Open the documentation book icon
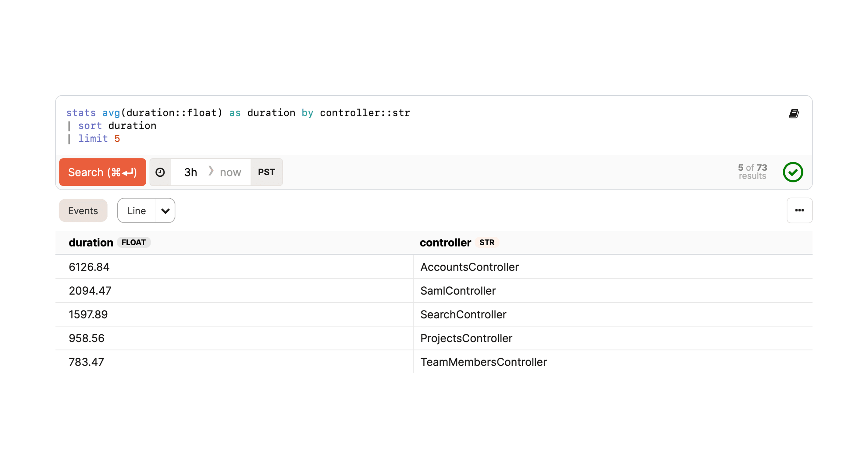This screenshot has width=868, height=468. (794, 114)
